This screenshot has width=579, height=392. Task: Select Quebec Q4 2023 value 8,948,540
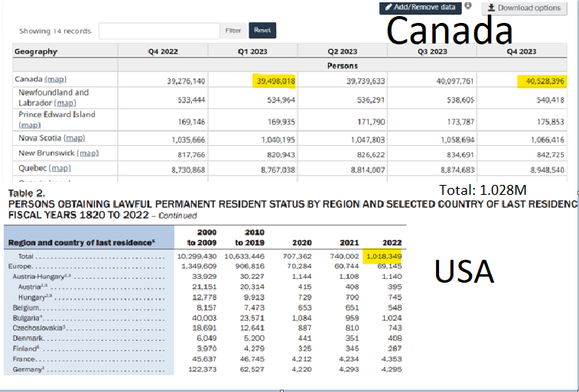(547, 170)
